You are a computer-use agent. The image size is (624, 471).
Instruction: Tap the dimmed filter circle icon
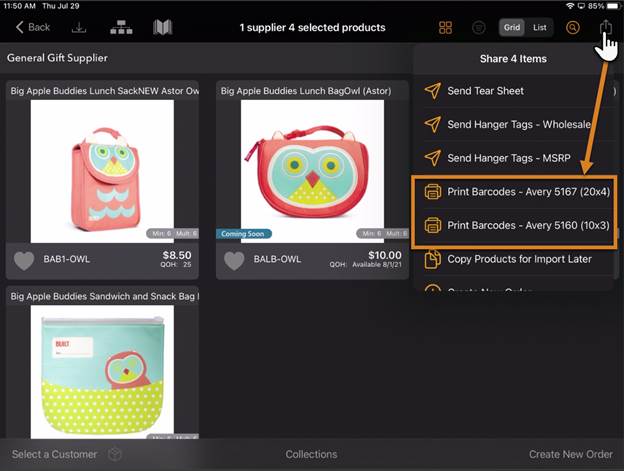point(478,27)
